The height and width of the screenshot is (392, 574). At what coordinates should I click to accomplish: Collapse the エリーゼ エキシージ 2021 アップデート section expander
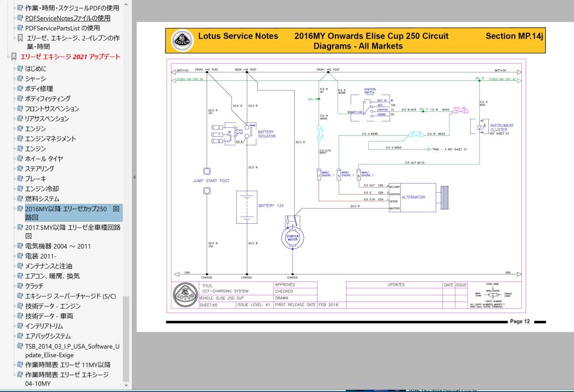click(x=8, y=57)
